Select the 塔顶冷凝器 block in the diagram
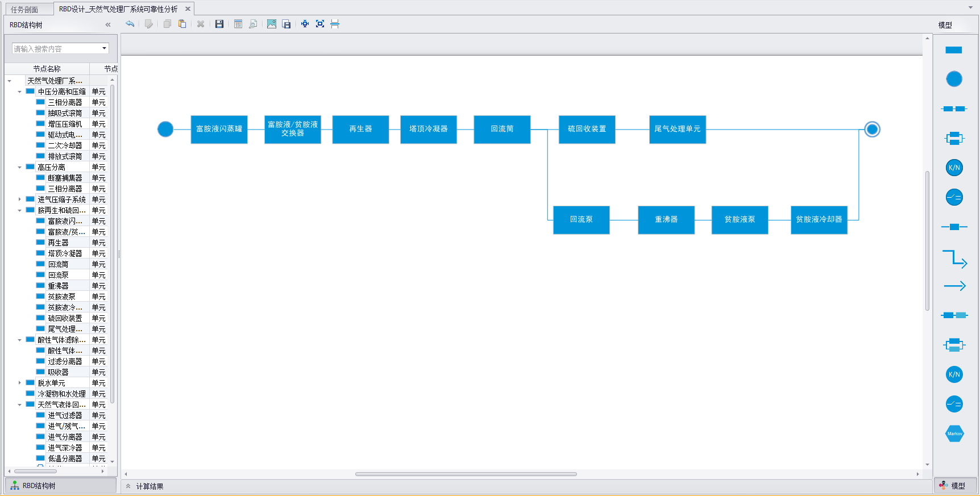980x496 pixels. [429, 130]
